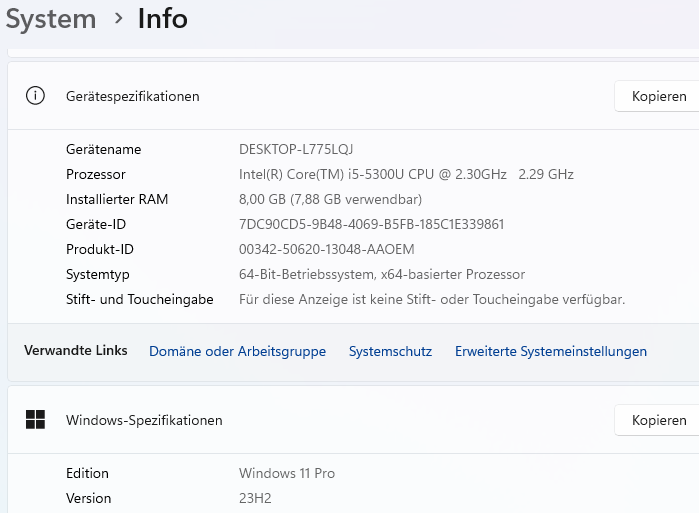Image resolution: width=699 pixels, height=513 pixels.
Task: Click the Verwandte Links label
Action: point(76,350)
